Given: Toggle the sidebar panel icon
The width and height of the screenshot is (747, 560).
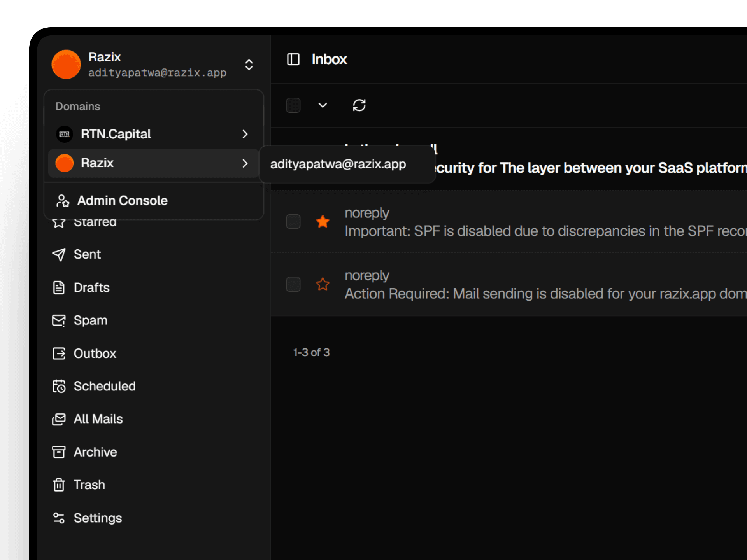Looking at the screenshot, I should click(293, 59).
